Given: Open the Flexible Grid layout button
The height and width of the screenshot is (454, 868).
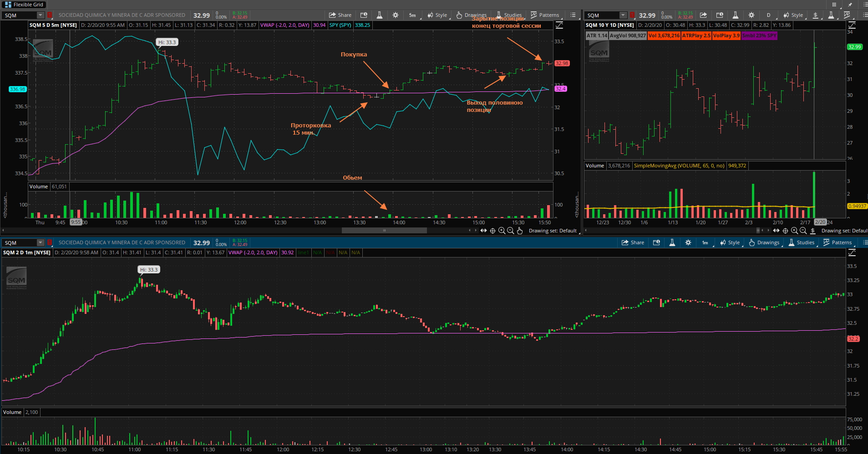Looking at the screenshot, I should (x=24, y=5).
